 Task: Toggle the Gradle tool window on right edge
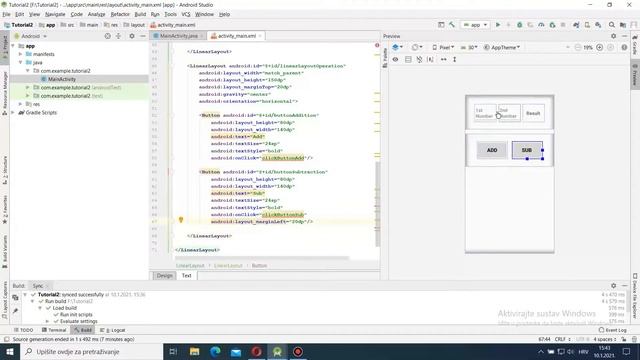click(635, 45)
